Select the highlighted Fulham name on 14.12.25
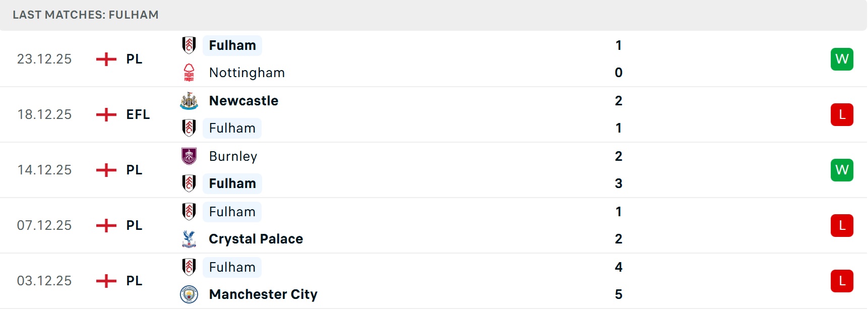This screenshot has width=868, height=310. tap(232, 183)
